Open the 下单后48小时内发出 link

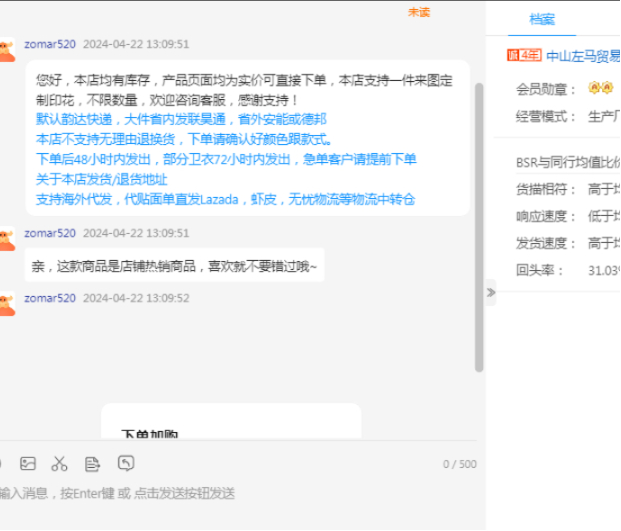click(226, 159)
